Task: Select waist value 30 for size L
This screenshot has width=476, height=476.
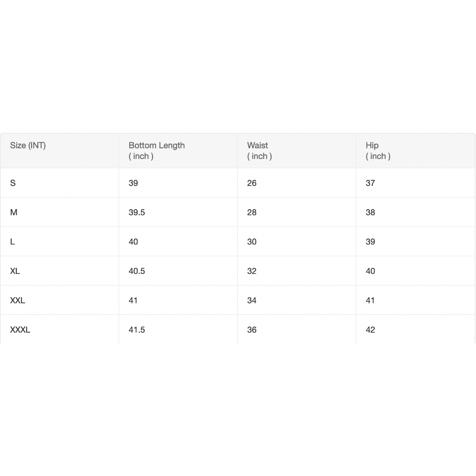Action: pos(251,242)
